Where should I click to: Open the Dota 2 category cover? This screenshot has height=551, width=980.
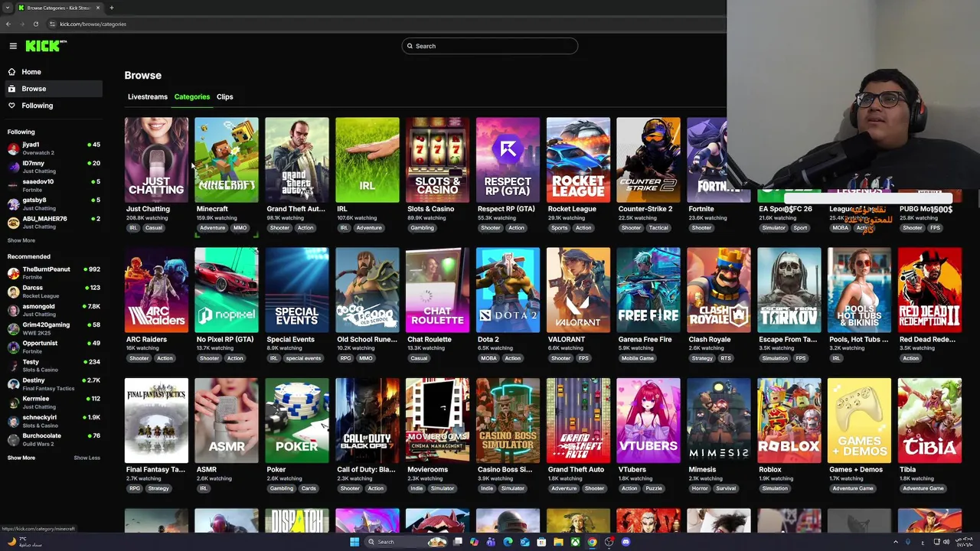508,290
